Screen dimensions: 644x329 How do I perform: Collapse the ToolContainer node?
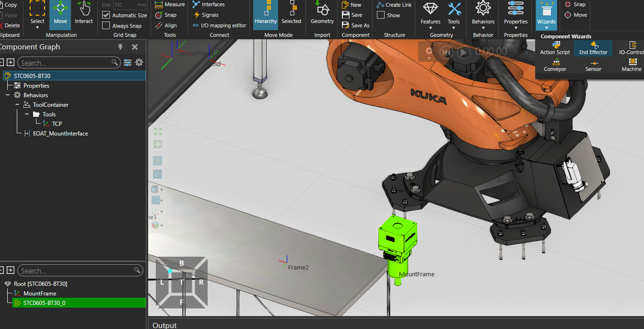pos(17,105)
